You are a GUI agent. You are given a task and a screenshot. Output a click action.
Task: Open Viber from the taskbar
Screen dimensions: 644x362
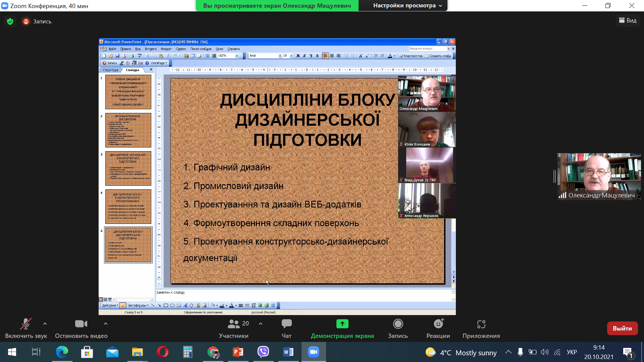pyautogui.click(x=263, y=352)
